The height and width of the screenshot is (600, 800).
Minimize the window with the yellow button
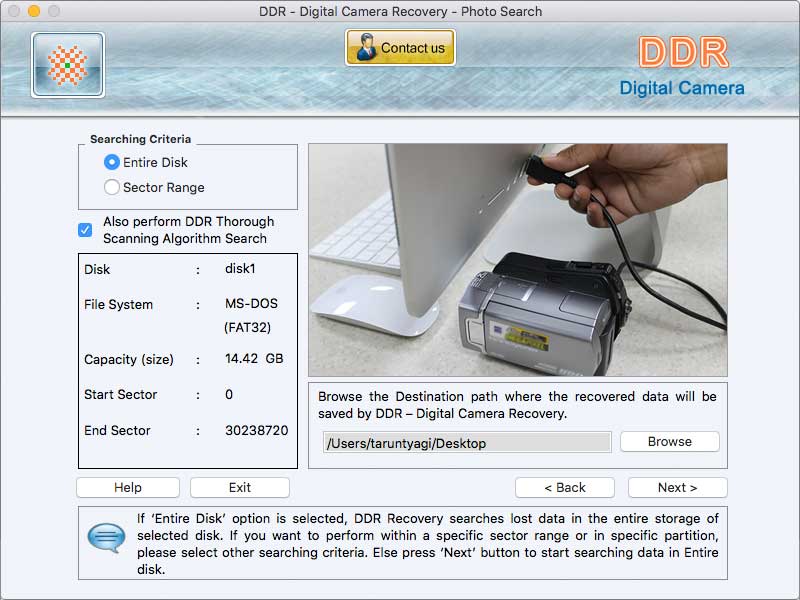[34, 11]
